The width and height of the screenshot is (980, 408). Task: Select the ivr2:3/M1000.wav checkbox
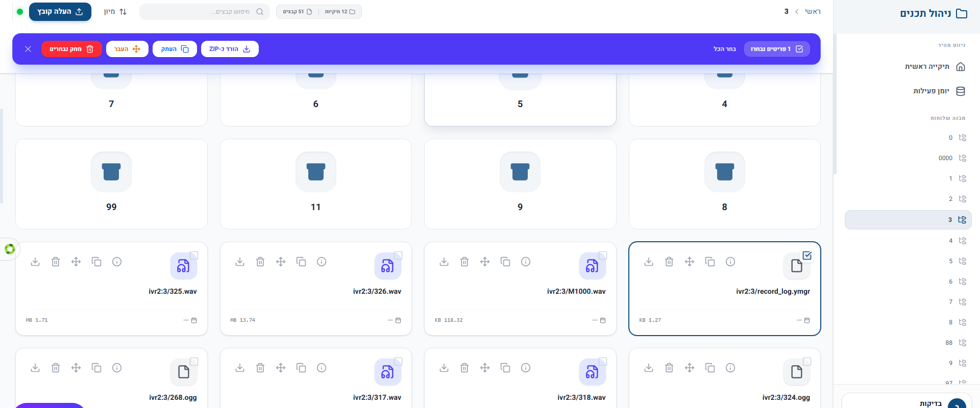603,256
